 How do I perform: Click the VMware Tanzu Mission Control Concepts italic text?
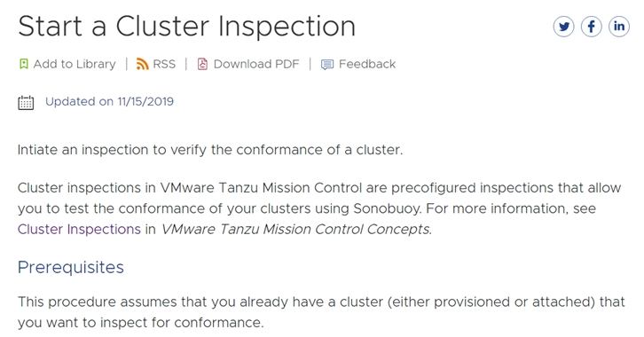295,229
